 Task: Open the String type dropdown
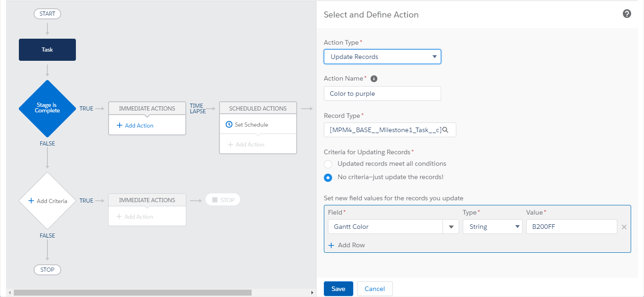(x=493, y=227)
